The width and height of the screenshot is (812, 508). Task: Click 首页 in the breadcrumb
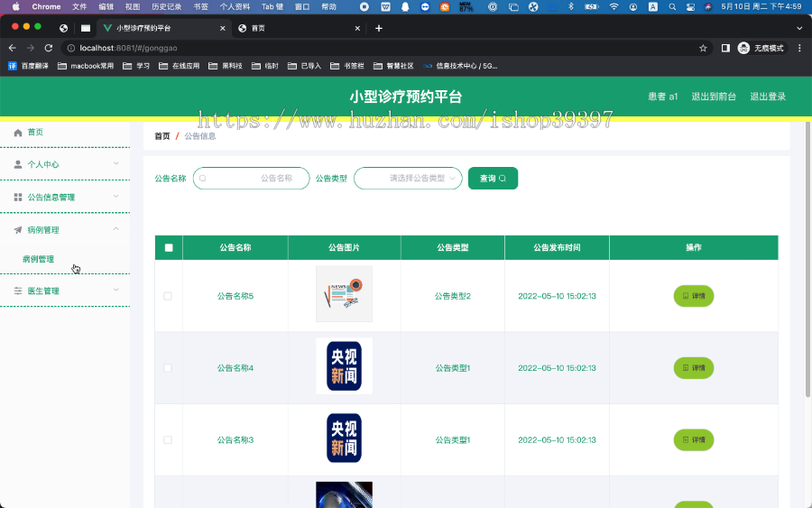pos(162,136)
